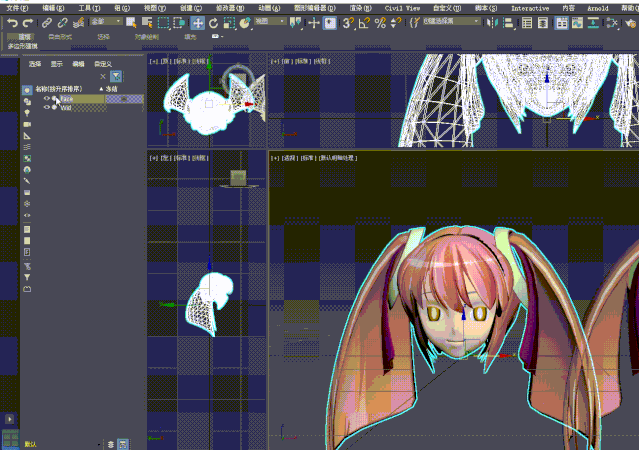Screen dimensions: 639x450
Task: Click the Use Pivot Point Center icon
Action: point(295,23)
